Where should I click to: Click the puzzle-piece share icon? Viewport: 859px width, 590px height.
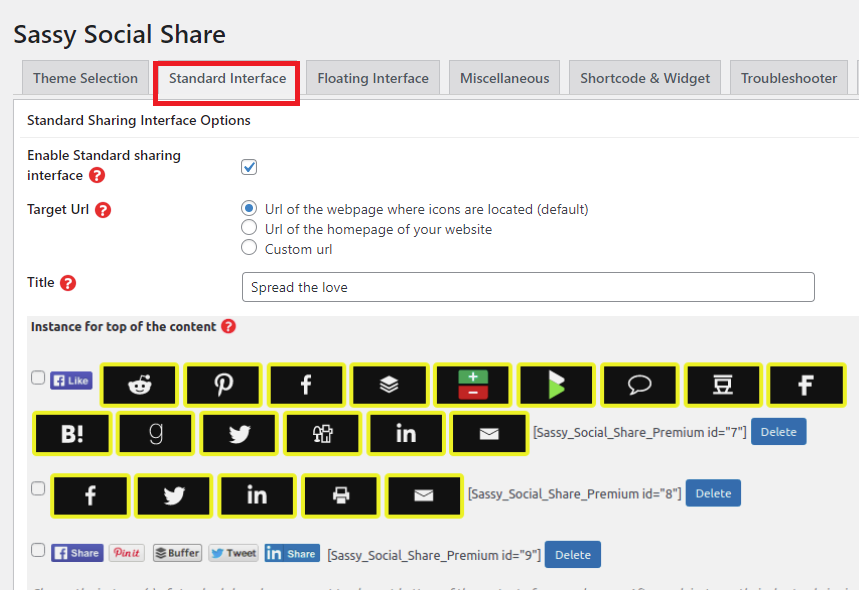(x=323, y=433)
